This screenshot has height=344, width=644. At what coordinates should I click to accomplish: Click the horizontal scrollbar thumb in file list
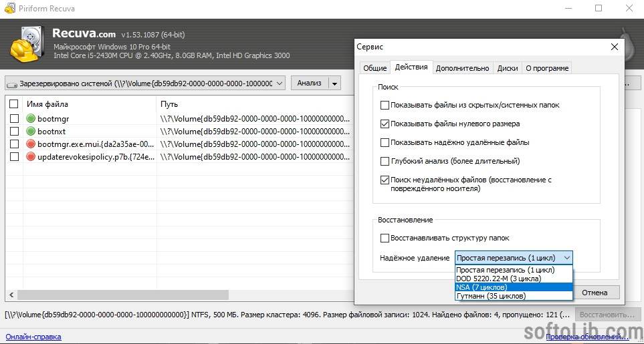point(123,295)
